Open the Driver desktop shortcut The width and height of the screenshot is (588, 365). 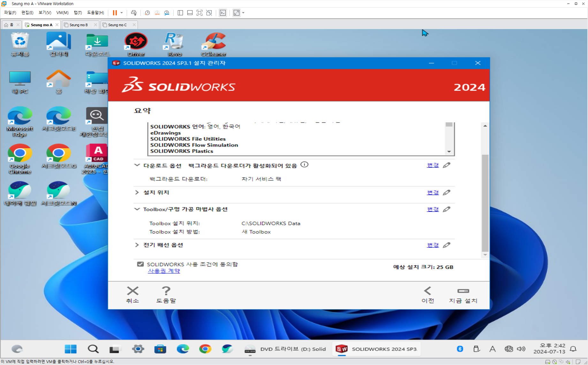(136, 45)
